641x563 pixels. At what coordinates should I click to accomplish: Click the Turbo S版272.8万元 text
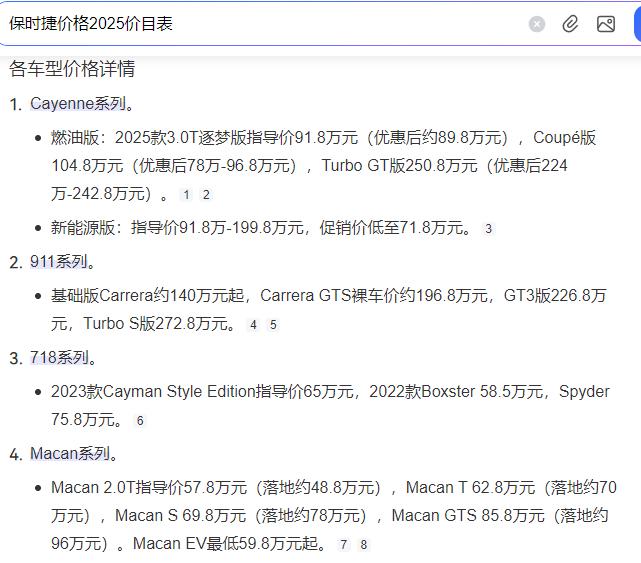pos(156,323)
